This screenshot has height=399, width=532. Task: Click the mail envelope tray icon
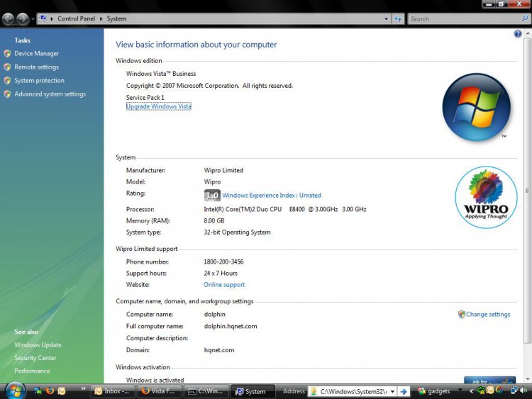click(490, 390)
